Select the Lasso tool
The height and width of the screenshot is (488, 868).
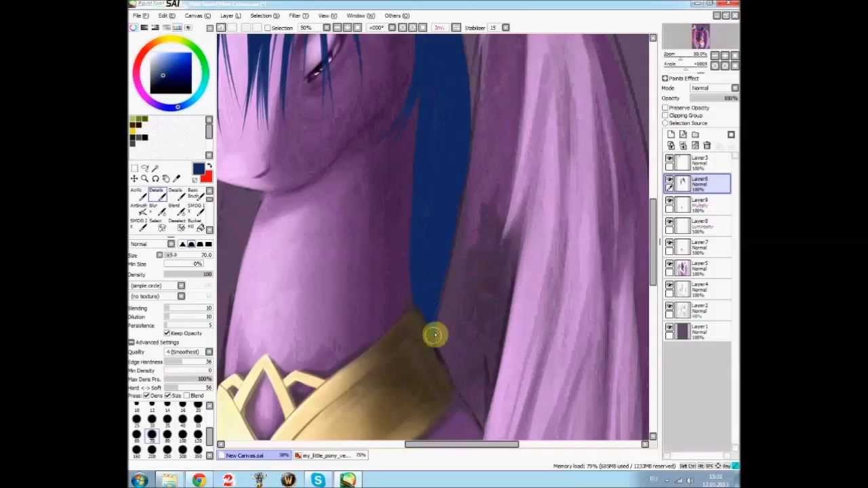(x=144, y=168)
